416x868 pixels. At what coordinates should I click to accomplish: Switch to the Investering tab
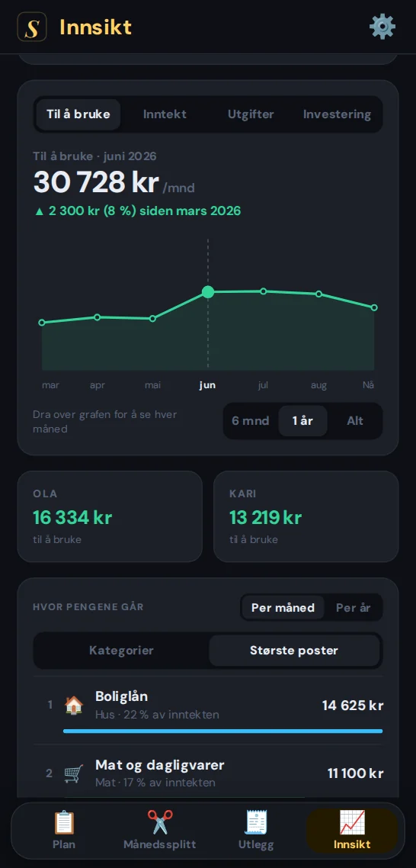click(337, 114)
